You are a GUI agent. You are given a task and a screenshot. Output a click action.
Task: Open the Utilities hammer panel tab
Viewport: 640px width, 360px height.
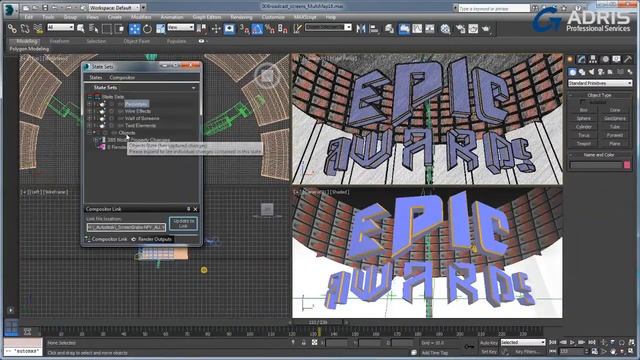[x=628, y=60]
